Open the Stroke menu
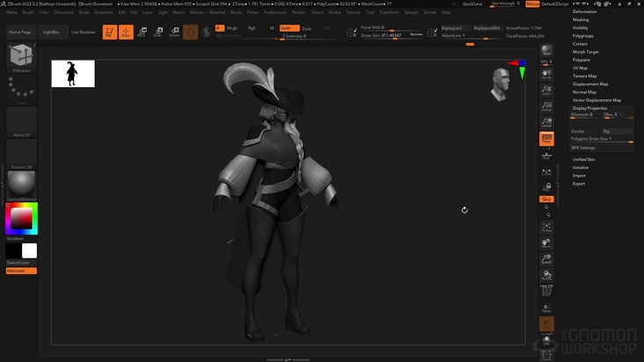This screenshot has height=362, width=644. pos(334,12)
